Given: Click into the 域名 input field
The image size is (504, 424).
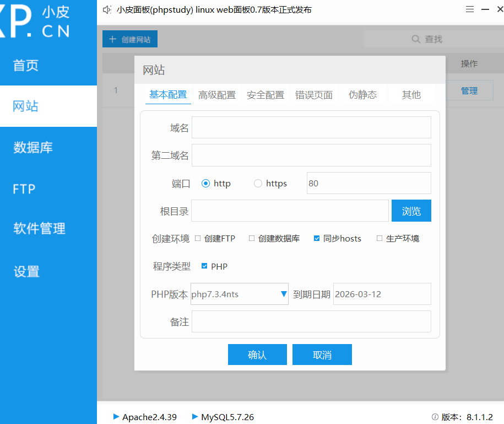Looking at the screenshot, I should pos(311,127).
